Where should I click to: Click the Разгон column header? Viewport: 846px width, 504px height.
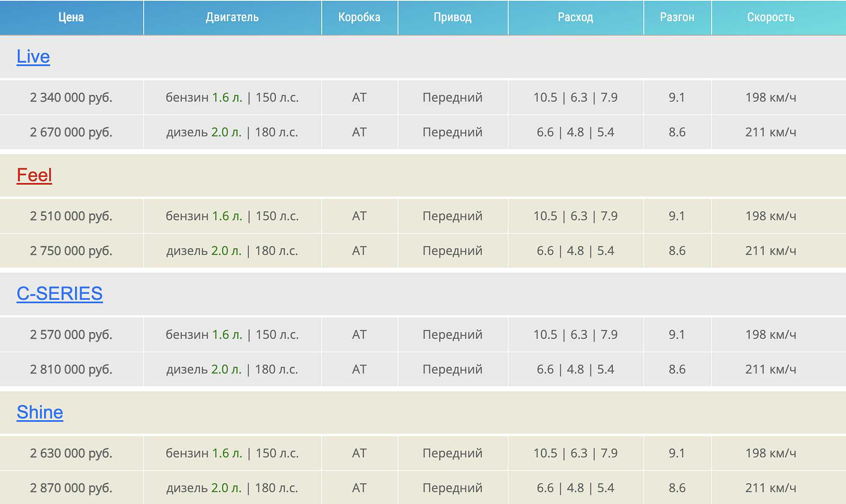coord(677,17)
